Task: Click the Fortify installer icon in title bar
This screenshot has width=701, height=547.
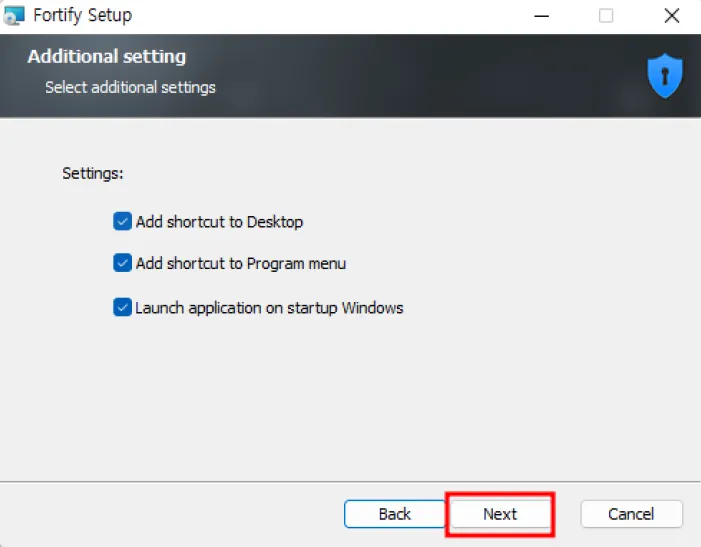Action: 14,16
